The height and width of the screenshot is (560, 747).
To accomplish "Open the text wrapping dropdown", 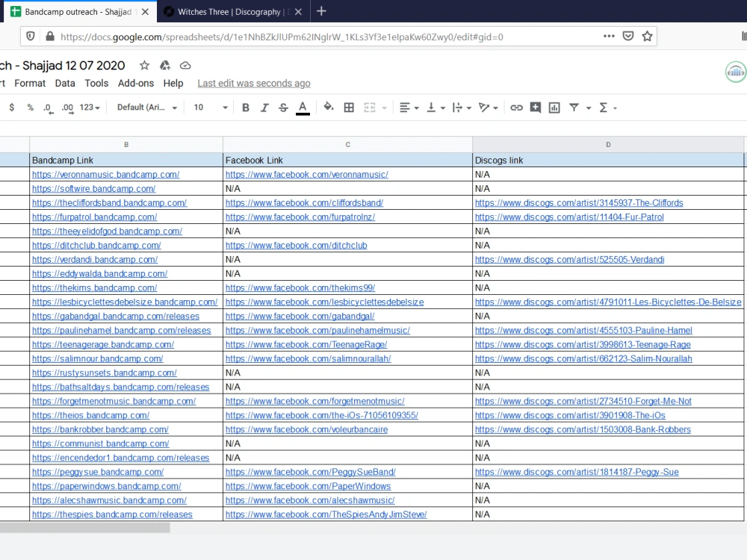I will [461, 108].
